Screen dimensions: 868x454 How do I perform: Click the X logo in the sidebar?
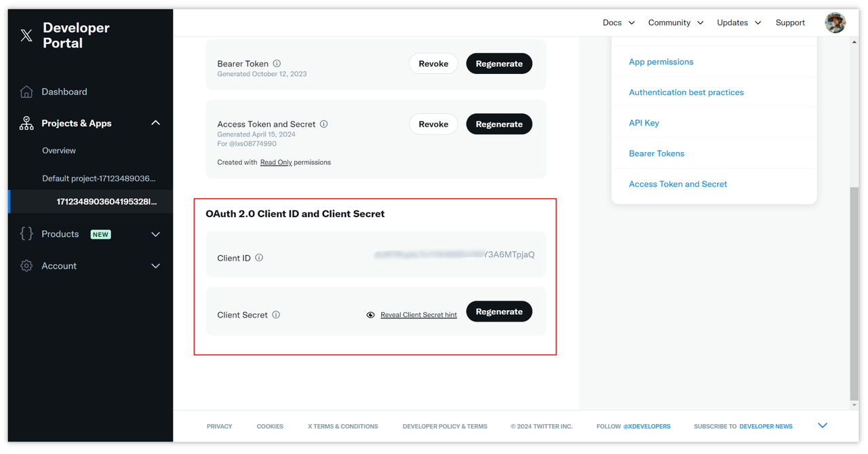tap(26, 35)
